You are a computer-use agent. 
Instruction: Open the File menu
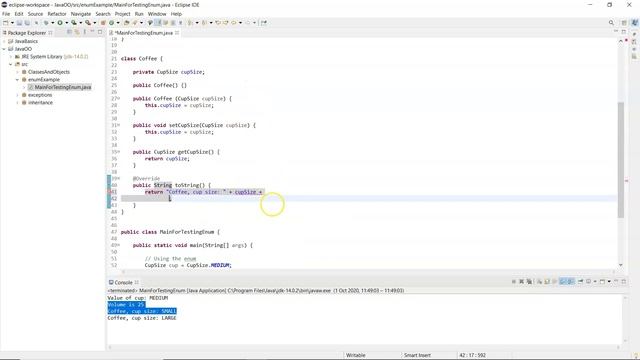click(x=6, y=14)
